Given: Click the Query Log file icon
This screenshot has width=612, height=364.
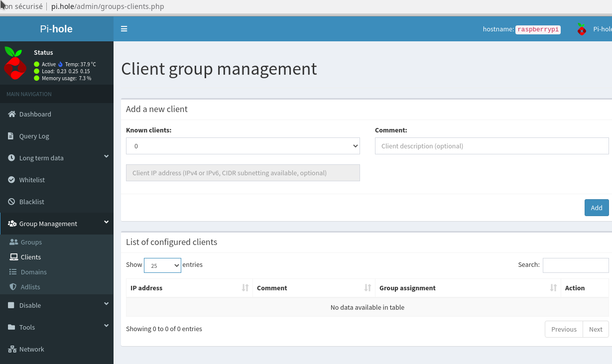Looking at the screenshot, I should pos(11,136).
